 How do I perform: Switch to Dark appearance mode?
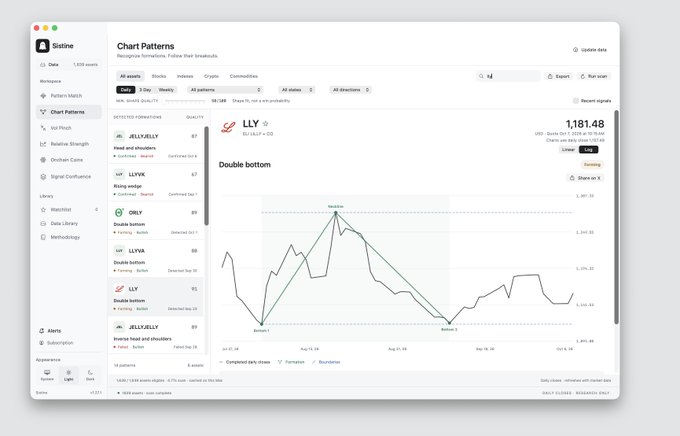90,375
